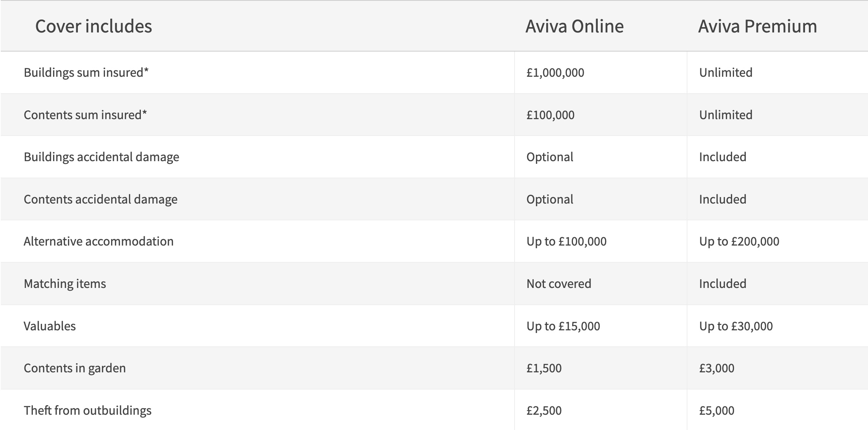Click the 'Matching items' row label
The width and height of the screenshot is (868, 430).
(65, 284)
